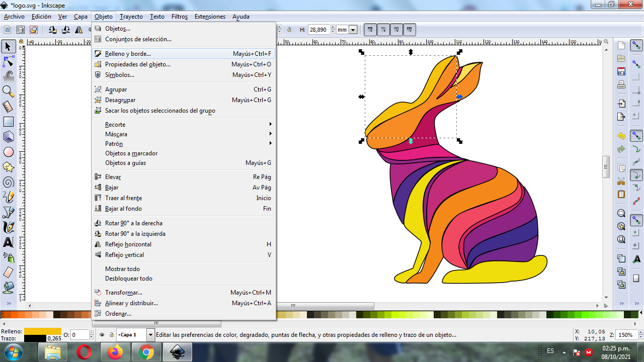Toggle layer lock icon next to Capa 1
The height and width of the screenshot is (362, 644).
(x=111, y=334)
